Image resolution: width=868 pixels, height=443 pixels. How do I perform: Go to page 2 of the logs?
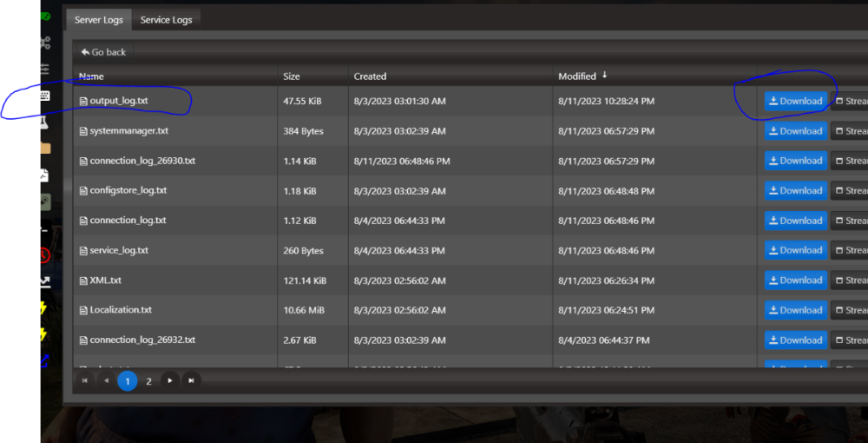coord(148,380)
